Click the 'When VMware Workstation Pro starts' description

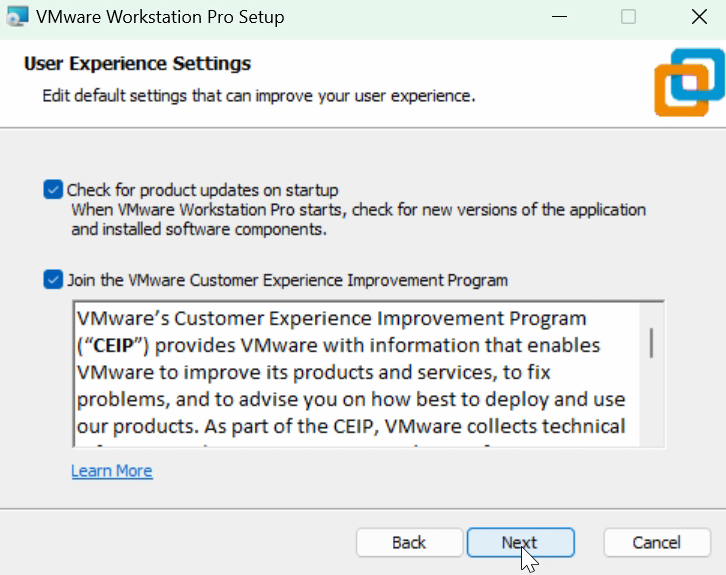tap(358, 219)
